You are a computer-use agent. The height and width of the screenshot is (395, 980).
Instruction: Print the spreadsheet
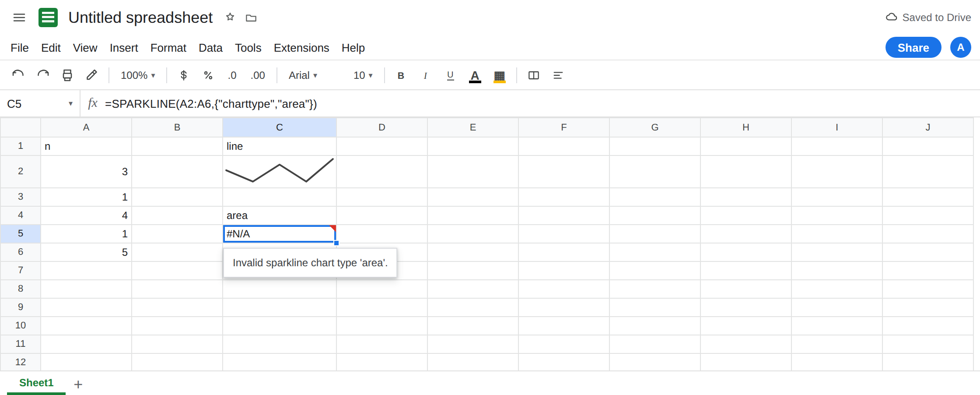tap(67, 75)
